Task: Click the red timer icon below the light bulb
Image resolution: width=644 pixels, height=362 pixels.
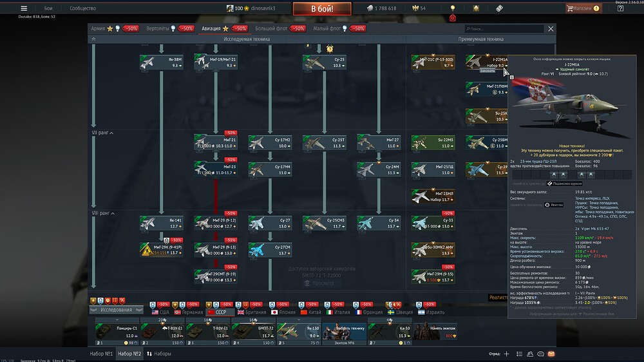Action: 453,17
